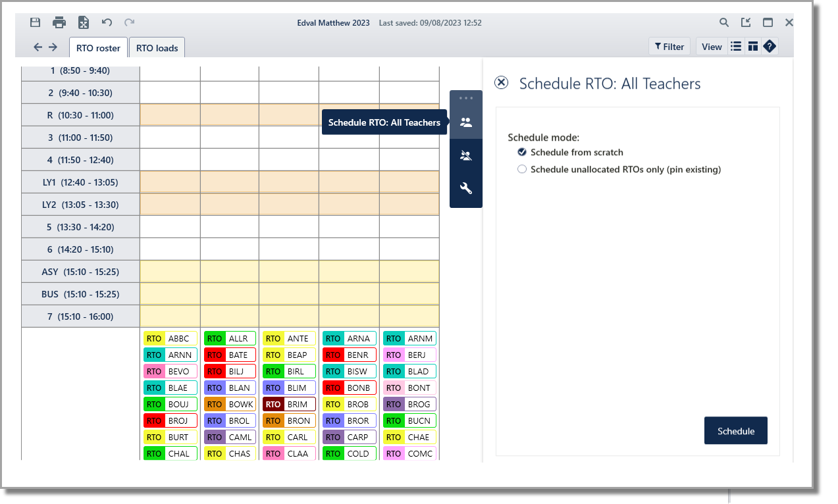Click the RTO ARNA tile
This screenshot has height=504, width=838.
(350, 338)
